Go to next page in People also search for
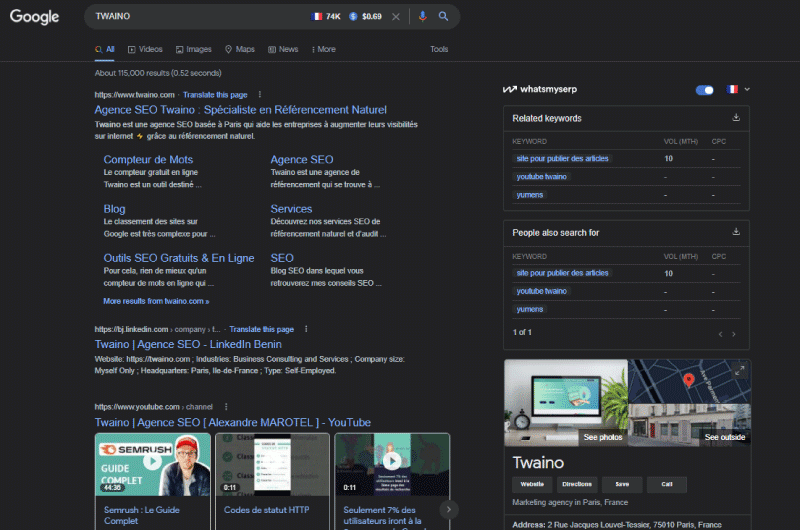The image size is (800, 530). coord(734,334)
